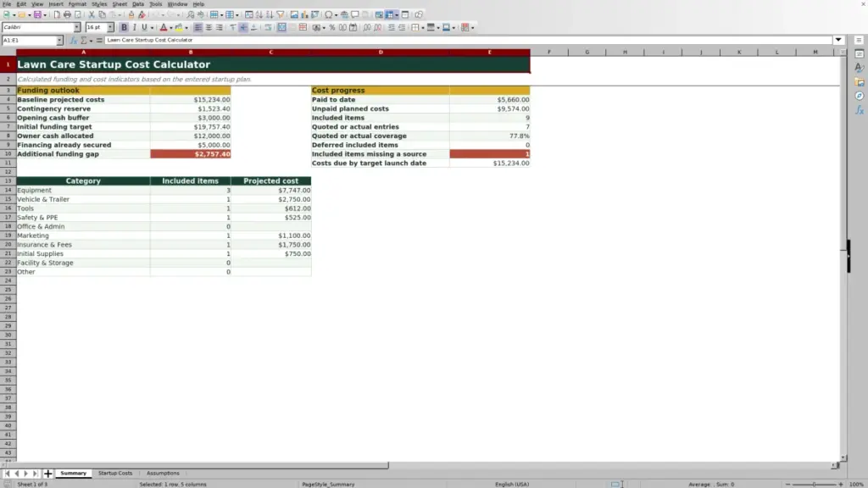Screen dimensions: 868x488
Task: Click the Merge and Center Cells icon
Action: [281, 27]
